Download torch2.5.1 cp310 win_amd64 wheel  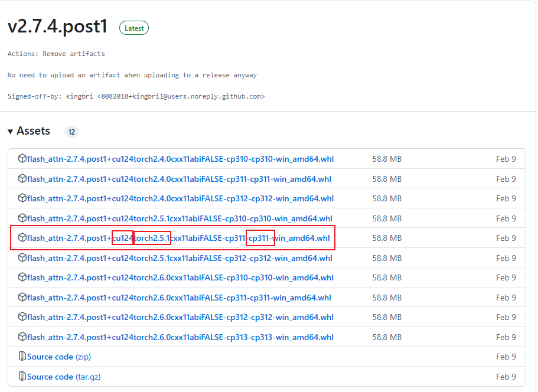180,218
